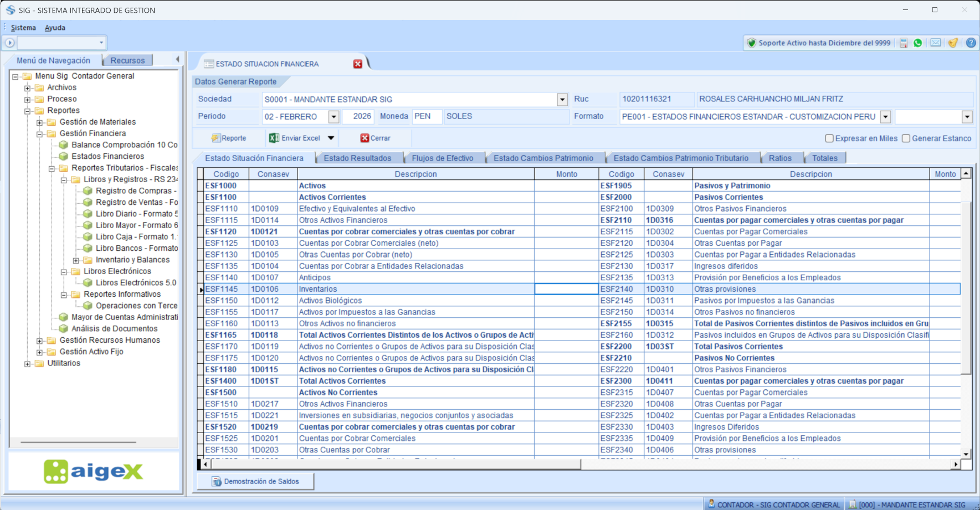Image resolution: width=980 pixels, height=510 pixels.
Task: Open WhatsApp support via the green WhatsApp icon
Action: point(917,43)
